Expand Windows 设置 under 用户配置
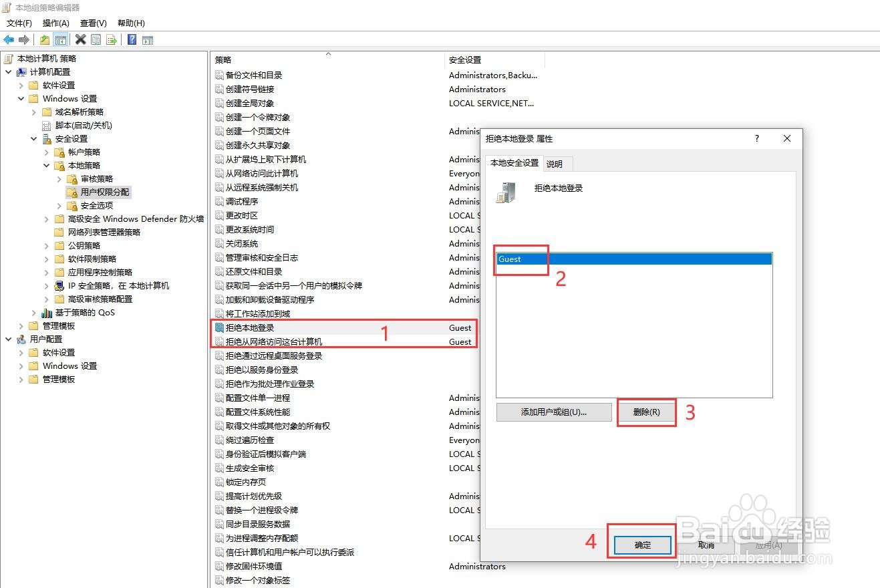 (x=21, y=365)
